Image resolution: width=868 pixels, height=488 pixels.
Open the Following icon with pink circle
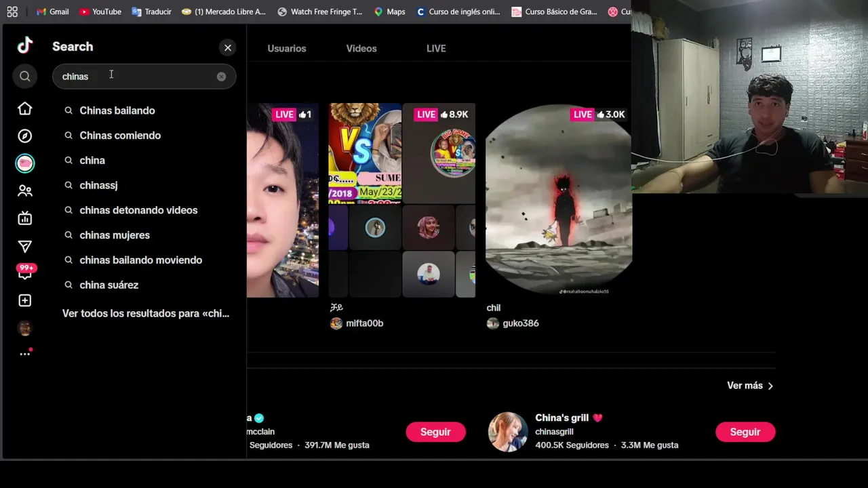[25, 163]
